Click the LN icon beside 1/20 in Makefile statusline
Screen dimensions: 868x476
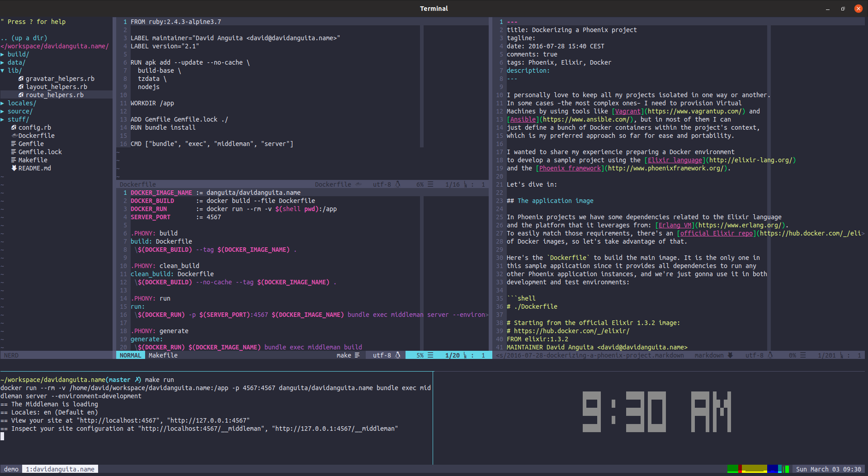click(x=465, y=355)
